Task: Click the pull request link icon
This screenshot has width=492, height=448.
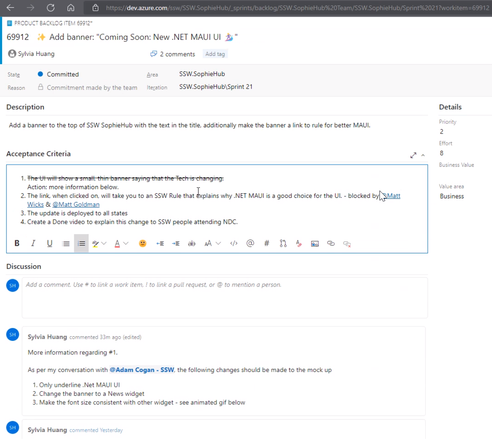Action: pyautogui.click(x=283, y=244)
